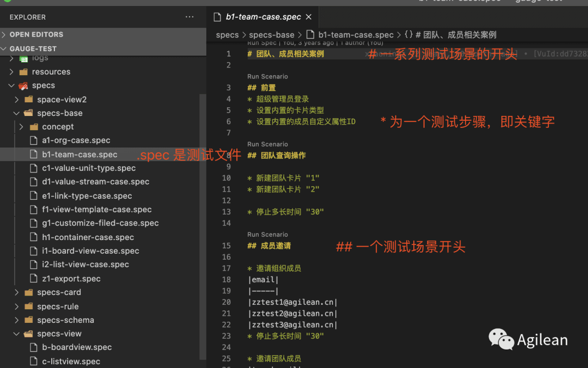This screenshot has height=368, width=588.
Task: Click the specs breadcrumb segment
Action: [x=227, y=35]
